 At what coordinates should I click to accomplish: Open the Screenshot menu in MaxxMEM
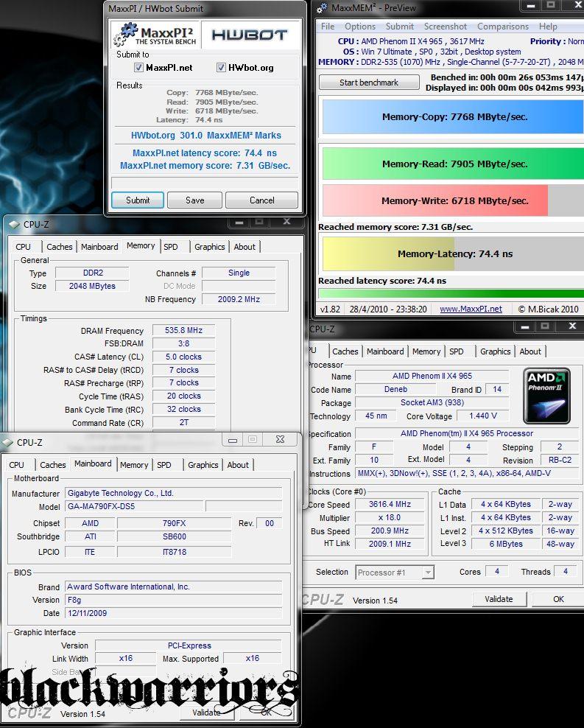point(446,27)
